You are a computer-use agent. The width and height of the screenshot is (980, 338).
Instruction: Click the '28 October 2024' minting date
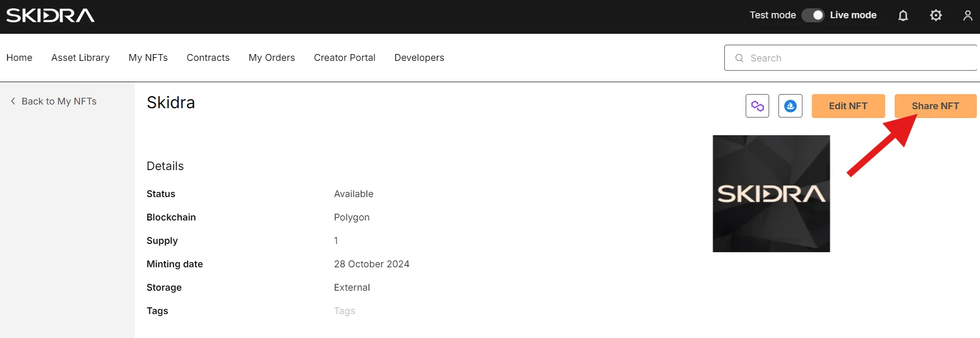coord(372,264)
